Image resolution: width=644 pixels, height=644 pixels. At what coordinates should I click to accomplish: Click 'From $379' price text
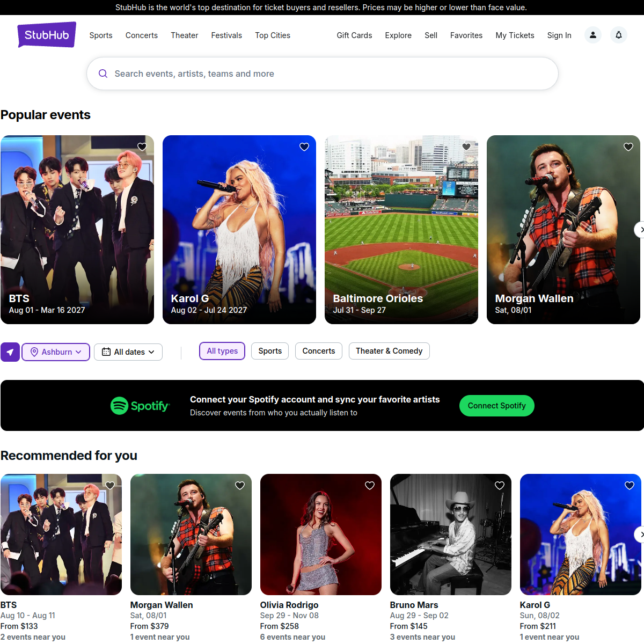[150, 626]
